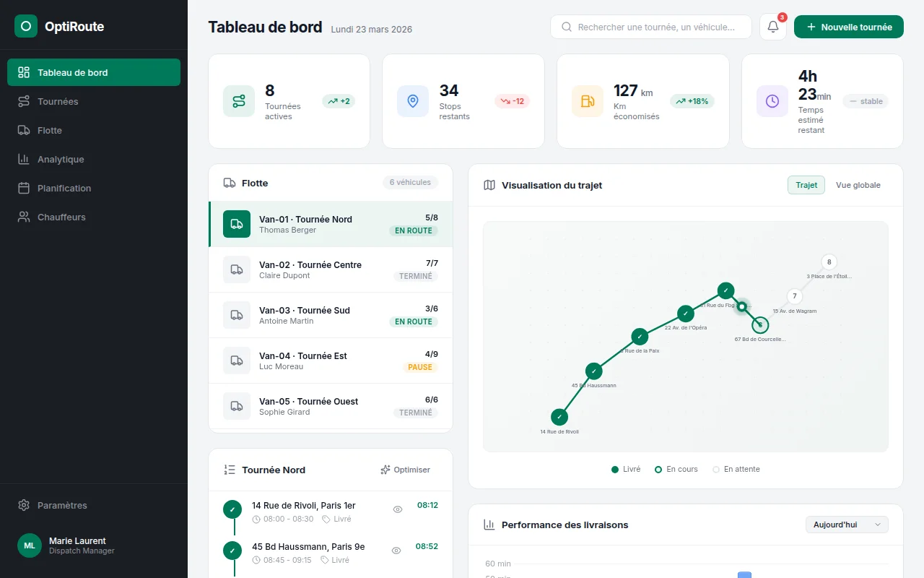This screenshot has height=578, width=924.
Task: Open the Aujourd'hui period dropdown
Action: coord(847,525)
